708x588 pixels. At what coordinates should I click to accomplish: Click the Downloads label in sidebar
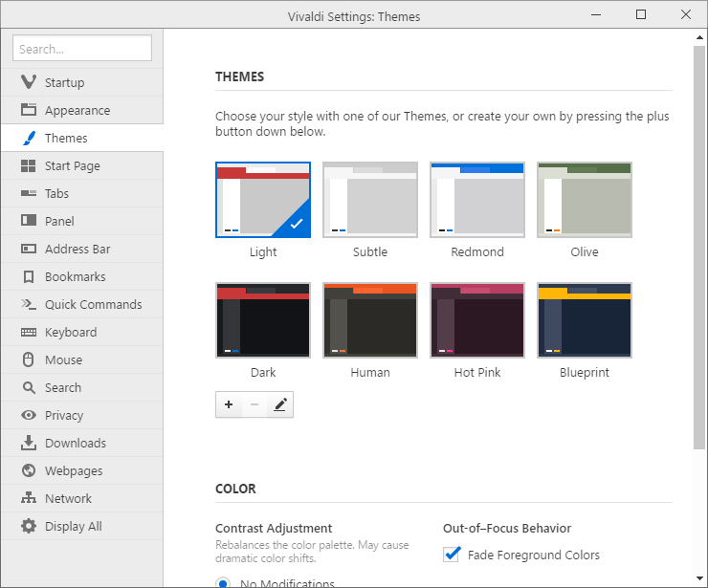76,443
